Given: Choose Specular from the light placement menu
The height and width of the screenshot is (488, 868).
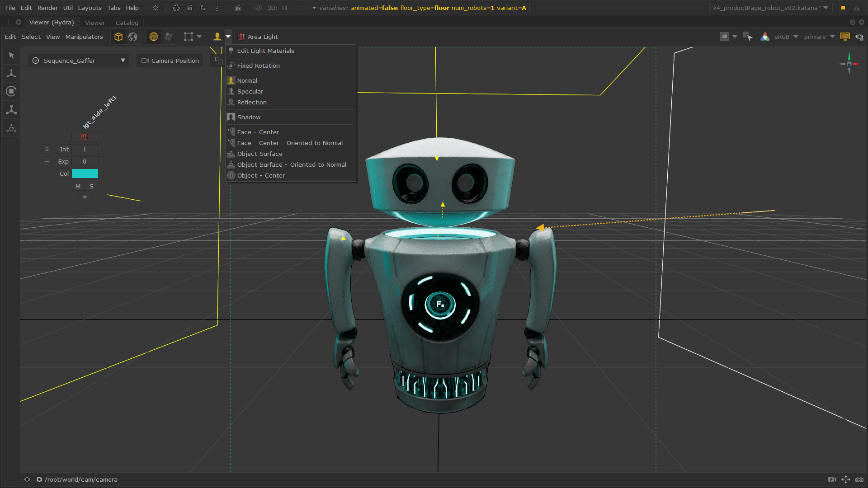Looking at the screenshot, I should [x=250, y=91].
